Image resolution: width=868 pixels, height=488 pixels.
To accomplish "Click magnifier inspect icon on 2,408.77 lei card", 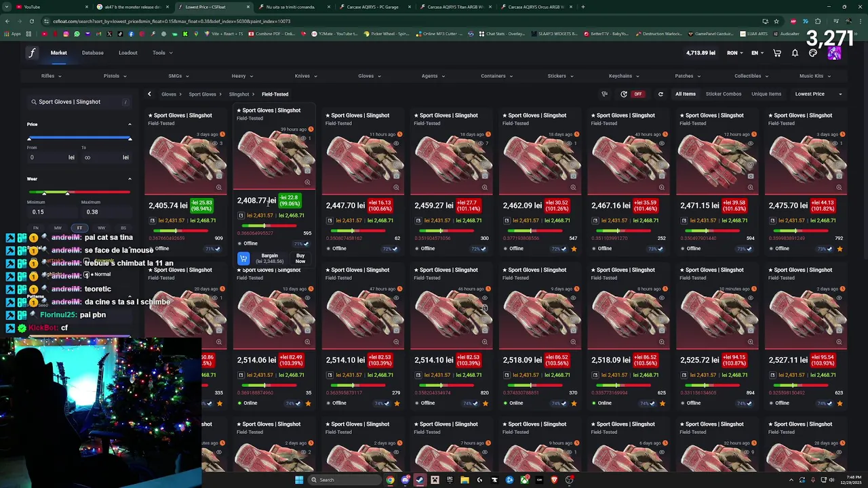I will (307, 182).
